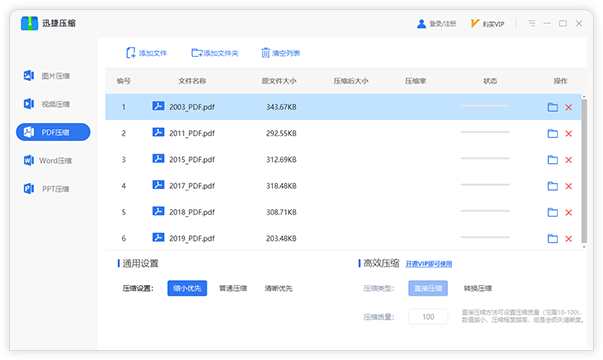Remove 2019_PDF.pdf from the list
This screenshot has height=360, width=603.
(569, 239)
